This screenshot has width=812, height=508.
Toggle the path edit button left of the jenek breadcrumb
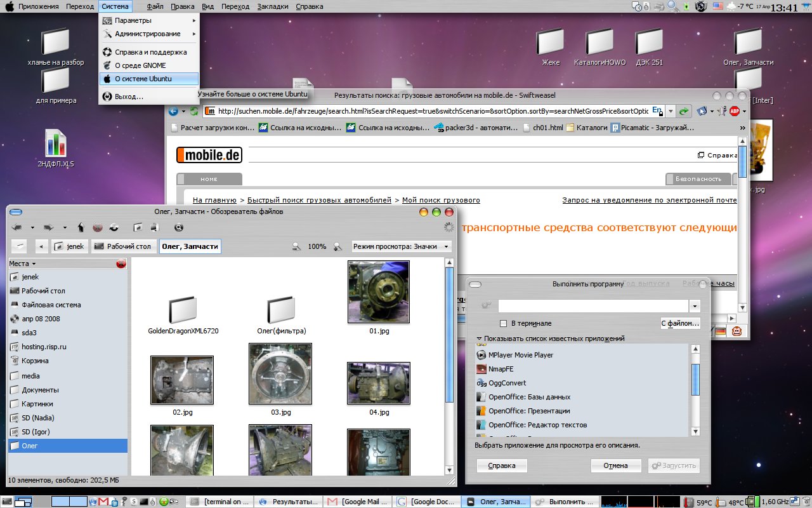click(19, 246)
